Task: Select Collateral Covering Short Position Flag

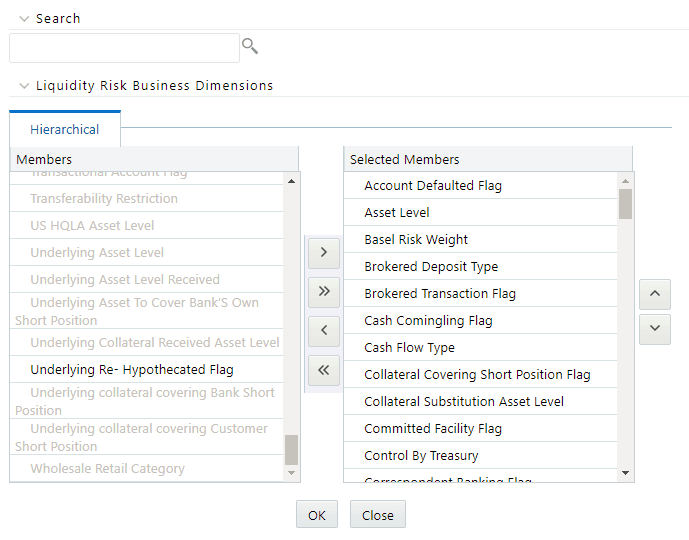Action: coord(481,375)
